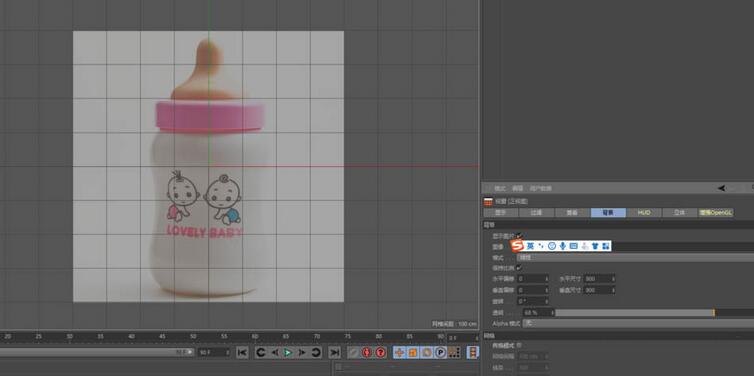
Task: Click the viewport object icon beside 视窗
Action: tap(488, 201)
